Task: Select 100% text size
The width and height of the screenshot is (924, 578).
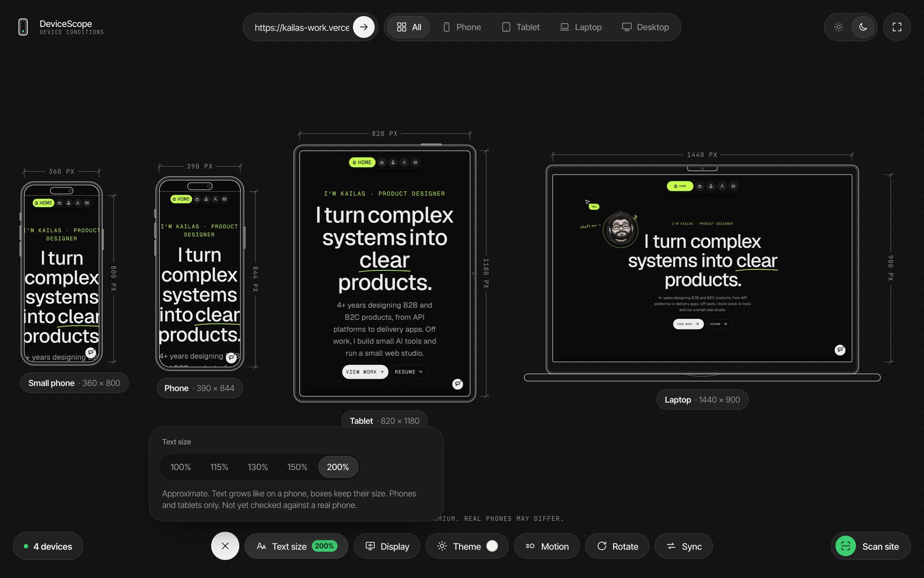Action: pos(180,467)
